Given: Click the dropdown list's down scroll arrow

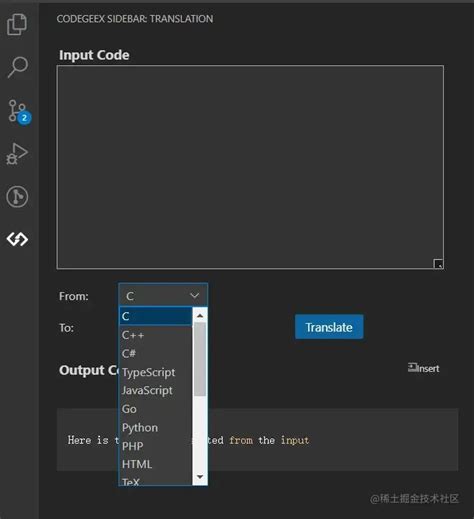Looking at the screenshot, I should tap(200, 477).
